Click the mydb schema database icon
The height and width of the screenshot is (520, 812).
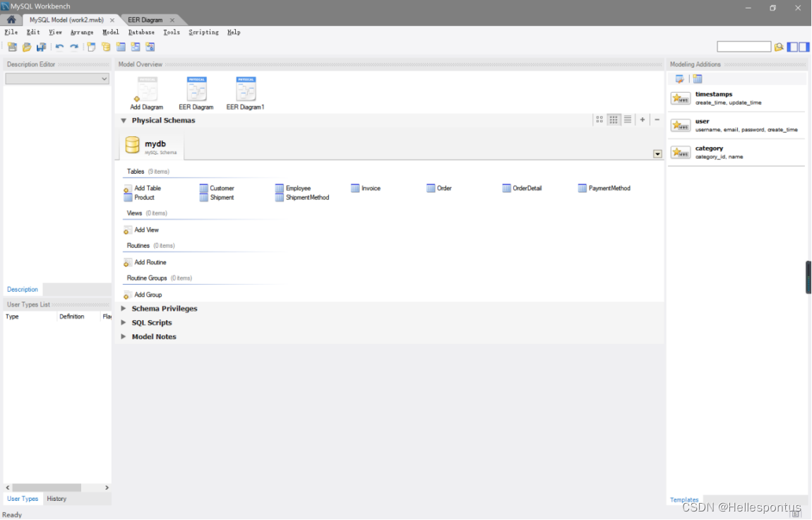coord(133,145)
